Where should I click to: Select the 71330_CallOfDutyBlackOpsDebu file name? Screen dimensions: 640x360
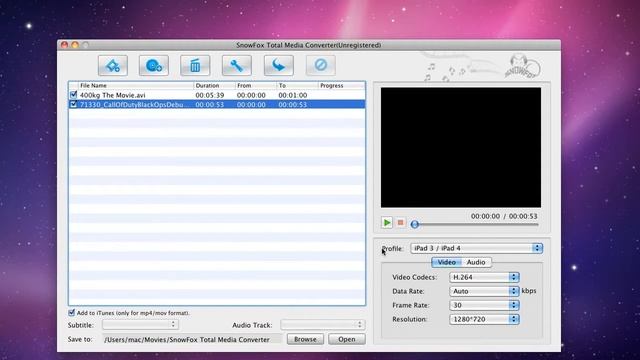131,104
